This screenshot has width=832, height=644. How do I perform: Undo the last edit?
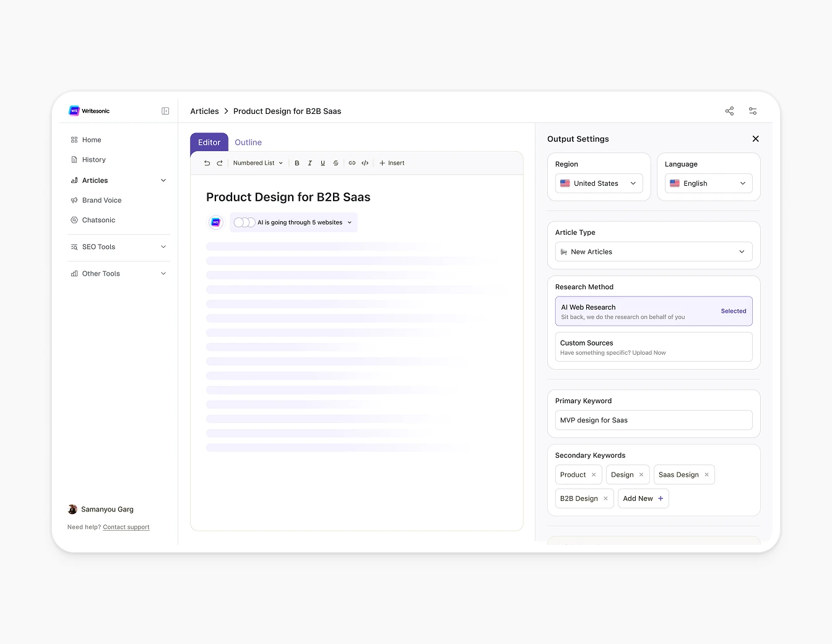(x=207, y=163)
